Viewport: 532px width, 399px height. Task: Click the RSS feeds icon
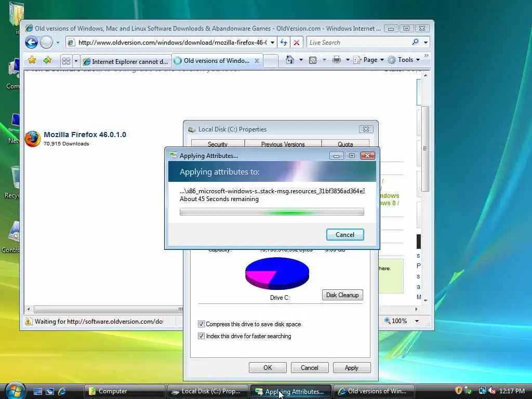313,60
